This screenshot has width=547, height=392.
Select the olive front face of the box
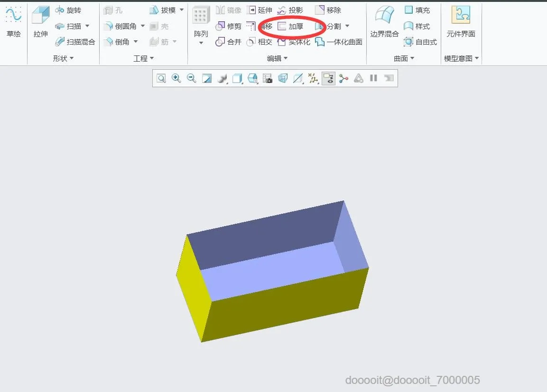(x=285, y=306)
